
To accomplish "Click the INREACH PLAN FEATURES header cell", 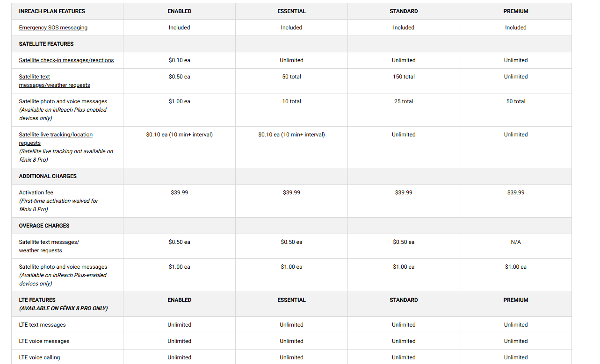I will (x=52, y=11).
